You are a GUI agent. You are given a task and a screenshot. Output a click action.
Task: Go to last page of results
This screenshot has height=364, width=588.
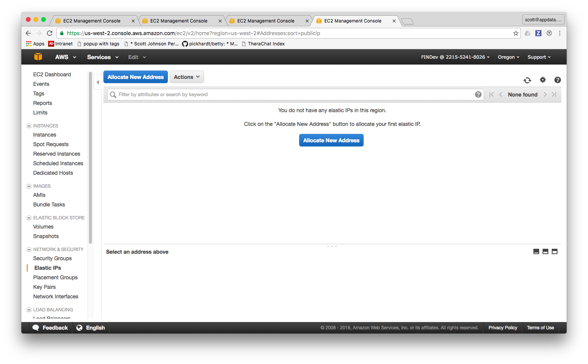tap(554, 95)
